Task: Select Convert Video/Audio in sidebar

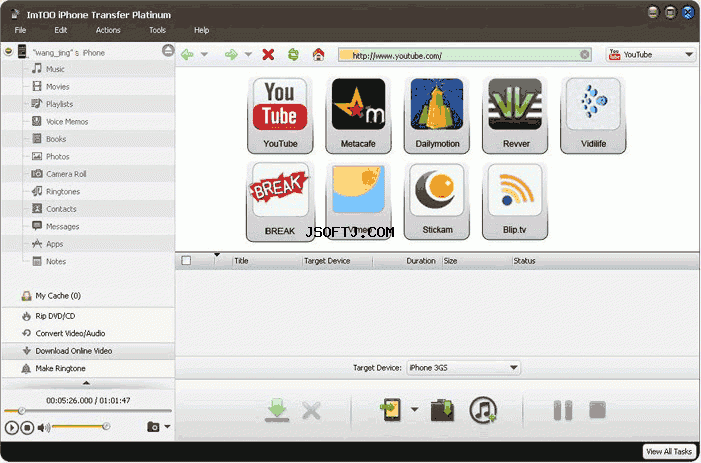Action: [88, 333]
